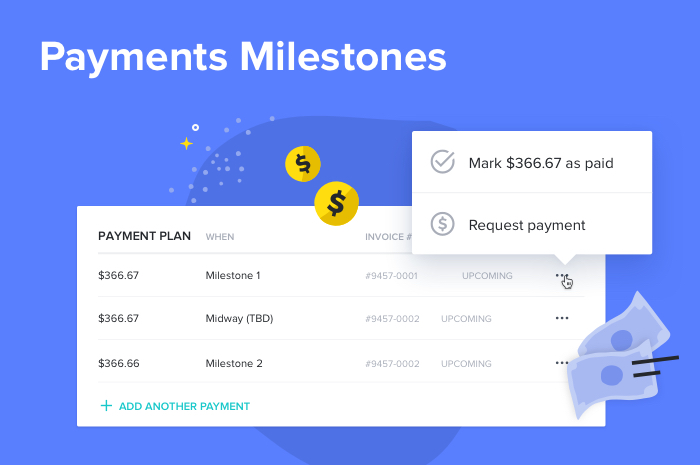Click the plus icon before Add Another Payment

(106, 406)
